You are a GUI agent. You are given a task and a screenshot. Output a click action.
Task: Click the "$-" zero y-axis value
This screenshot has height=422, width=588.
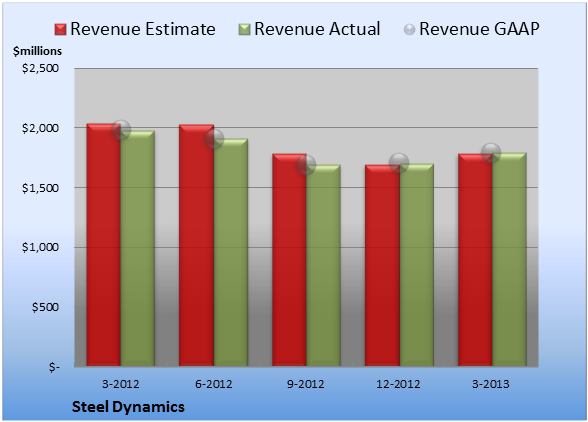click(x=54, y=367)
